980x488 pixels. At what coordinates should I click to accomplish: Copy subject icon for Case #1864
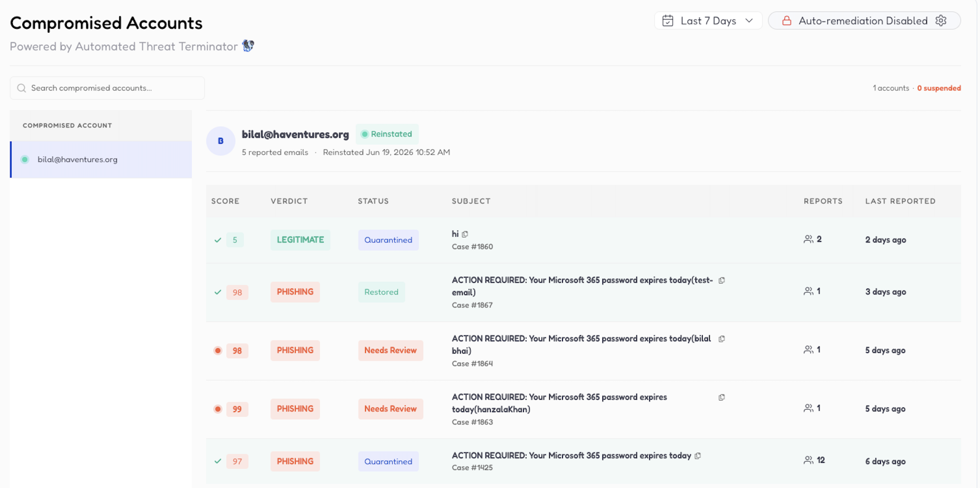tap(722, 339)
